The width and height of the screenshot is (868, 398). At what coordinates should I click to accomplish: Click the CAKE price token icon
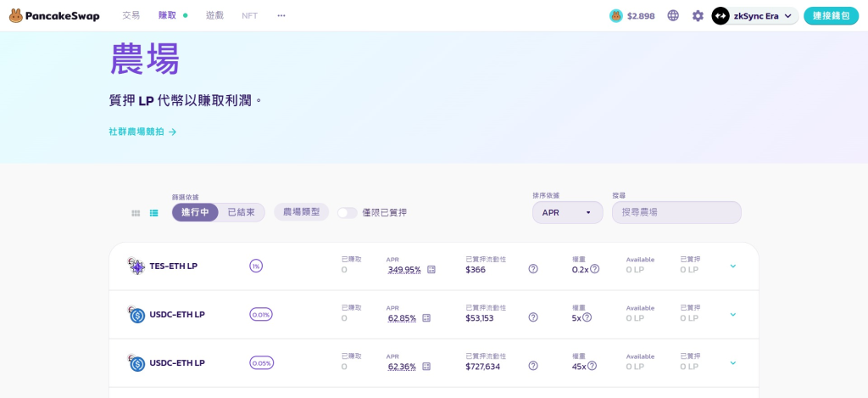tap(616, 15)
